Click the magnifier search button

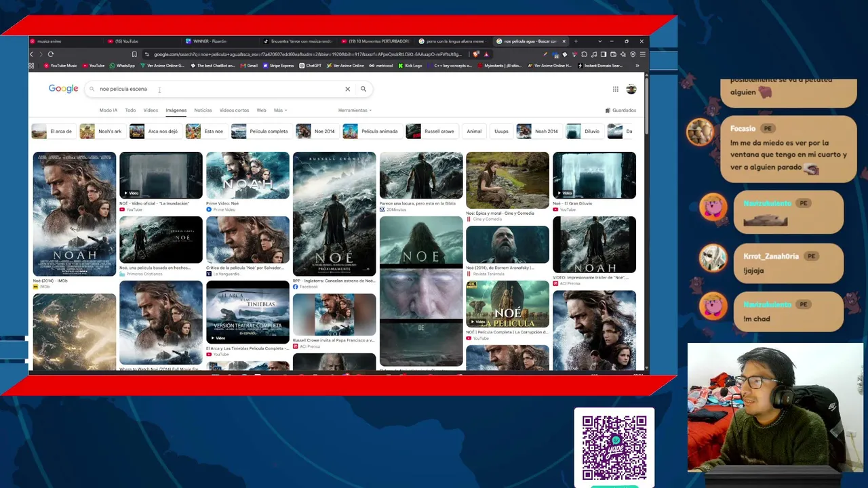pos(363,89)
